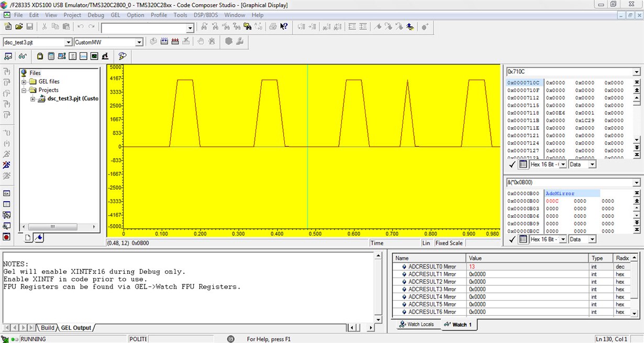Viewport: 644px width, 343px height.
Task: Toggle the POLITE refresh mode indicator
Action: [138, 339]
